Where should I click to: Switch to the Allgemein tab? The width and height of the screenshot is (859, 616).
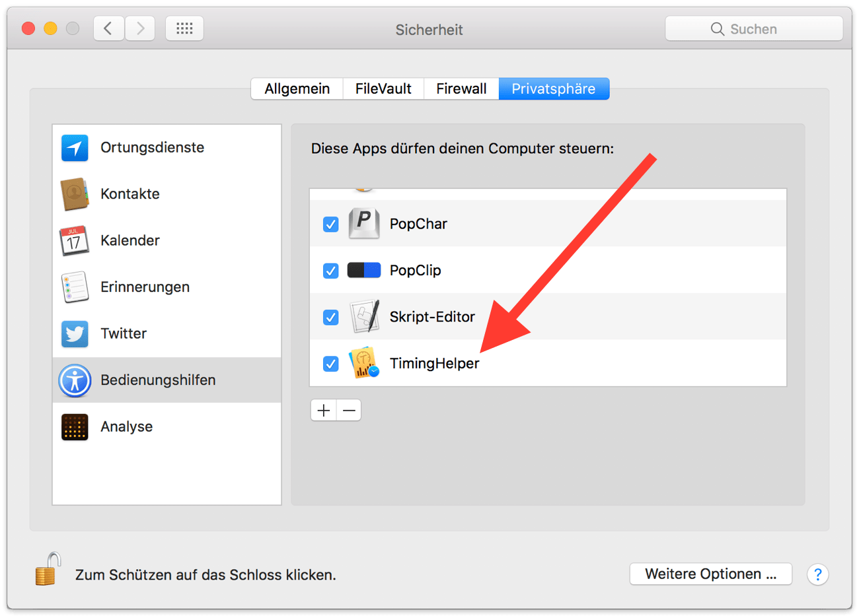coord(297,88)
